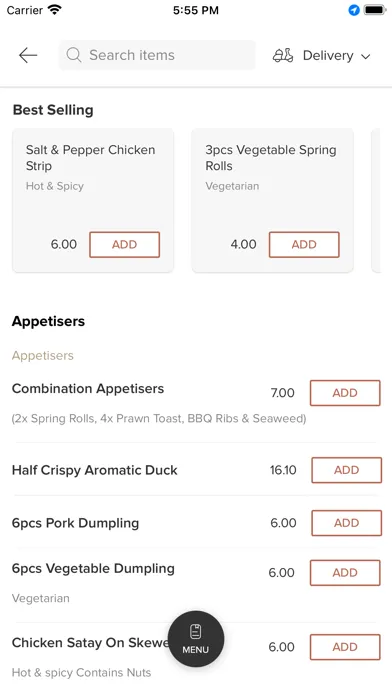Tap the delivery scooter icon
Image resolution: width=392 pixels, height=696 pixels.
coord(283,55)
